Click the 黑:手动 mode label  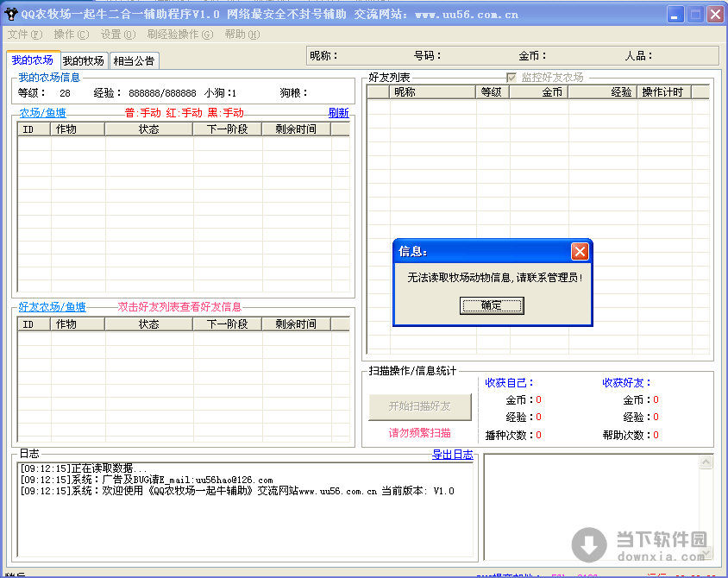click(226, 113)
